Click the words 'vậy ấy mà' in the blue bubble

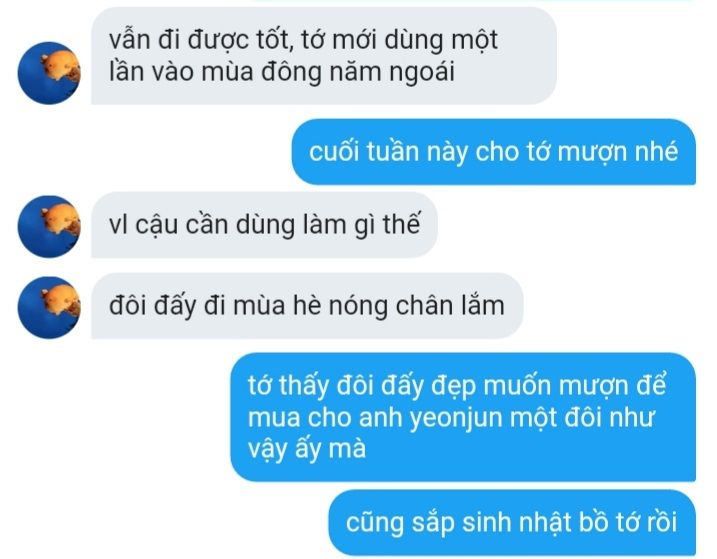point(307,449)
